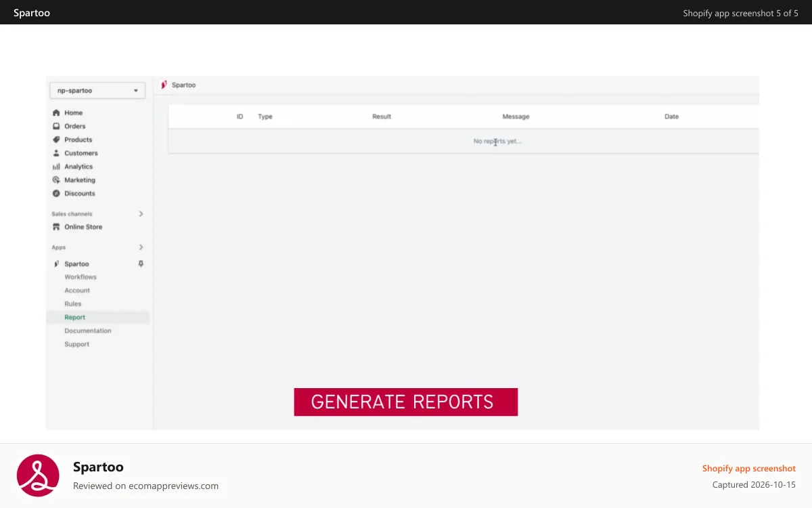Click the Message column header
The width and height of the screenshot is (812, 508).
pos(516,117)
